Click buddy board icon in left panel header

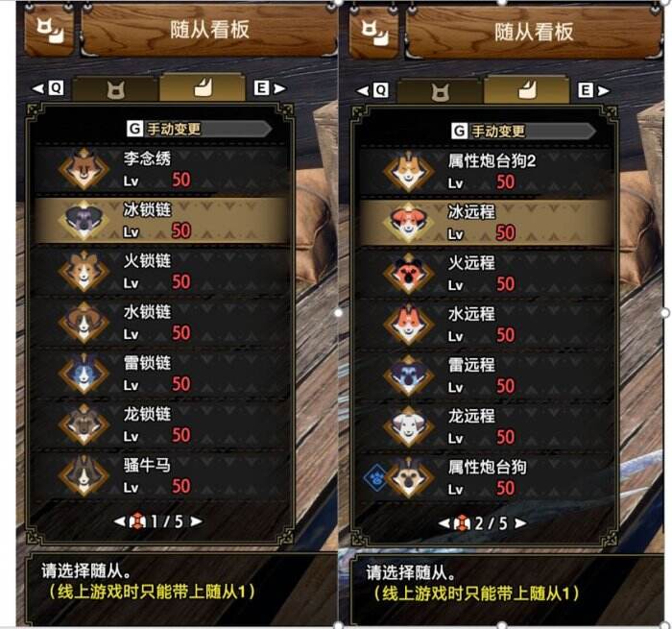pos(50,31)
